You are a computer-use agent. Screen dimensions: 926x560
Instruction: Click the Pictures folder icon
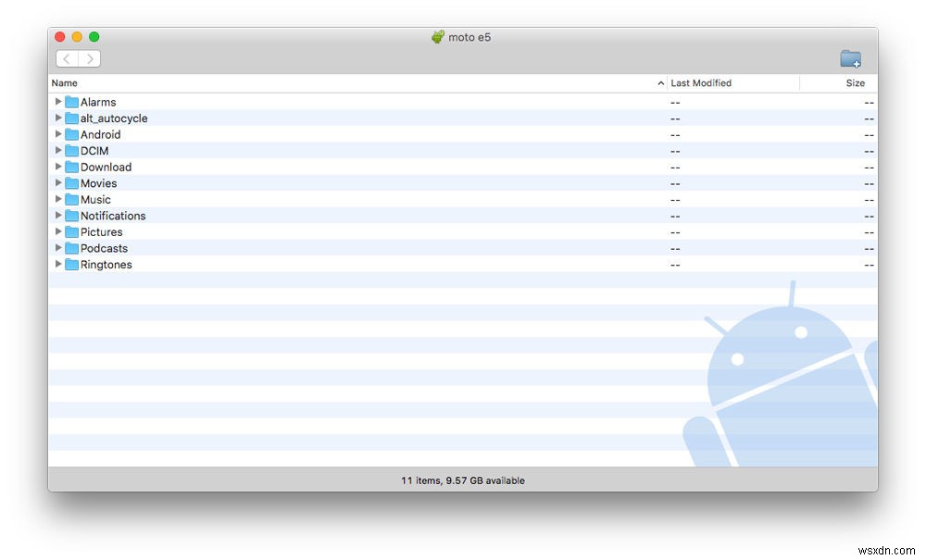[71, 232]
